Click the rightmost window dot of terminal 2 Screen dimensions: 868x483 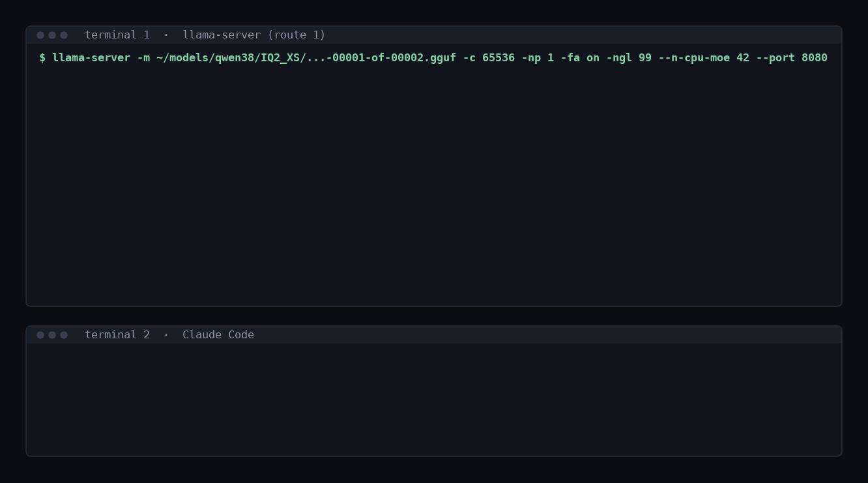[x=64, y=335]
